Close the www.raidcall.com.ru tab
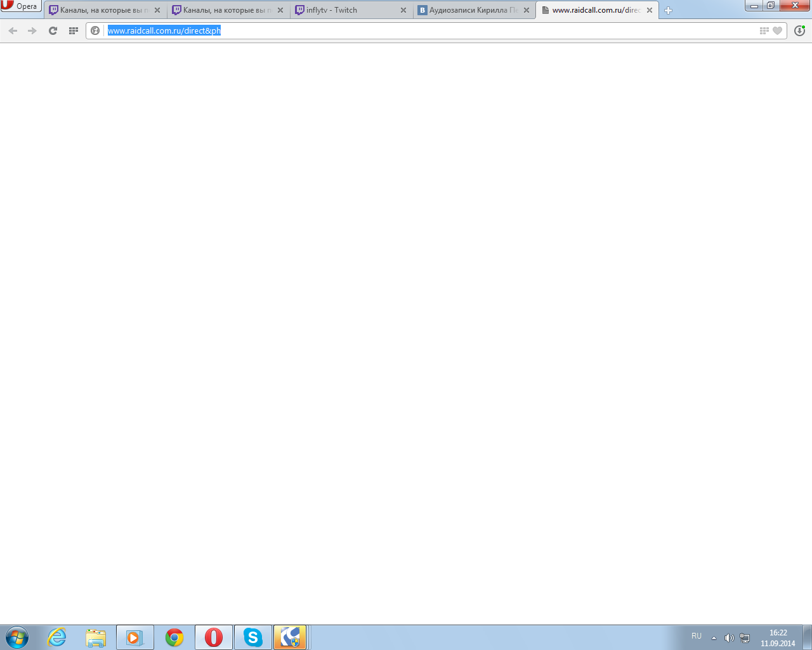812x650 pixels. point(650,10)
